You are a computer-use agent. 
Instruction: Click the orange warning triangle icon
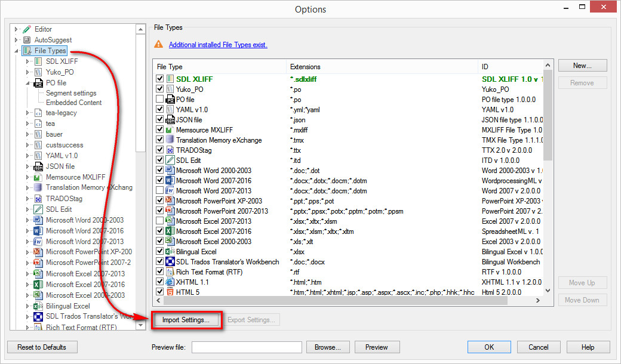(158, 44)
